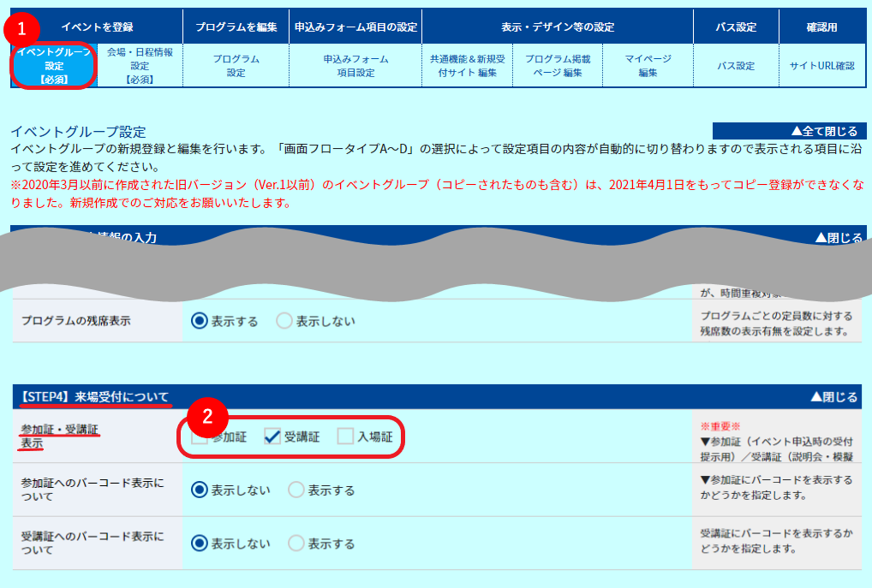This screenshot has width=872, height=588.
Task: Collapse all sections with ▲全て閉じる
Action: coord(790,131)
